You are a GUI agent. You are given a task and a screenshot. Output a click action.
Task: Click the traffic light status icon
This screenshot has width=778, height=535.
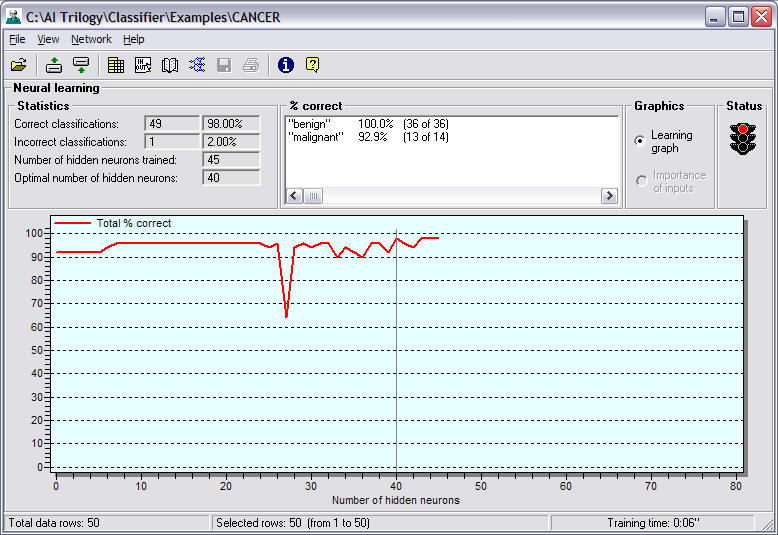743,139
